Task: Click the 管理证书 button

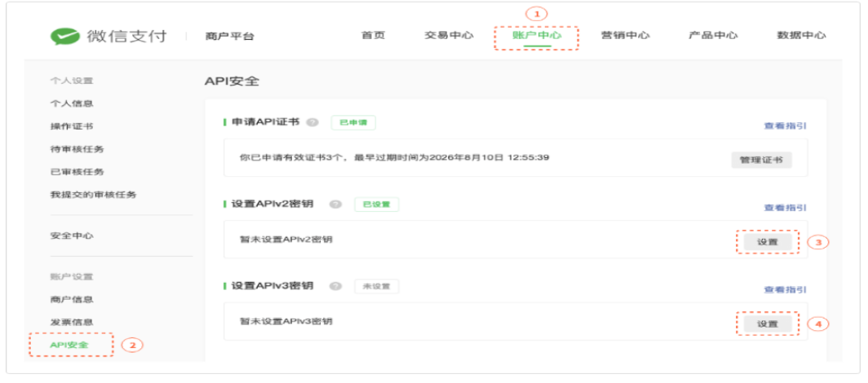Action: [760, 160]
